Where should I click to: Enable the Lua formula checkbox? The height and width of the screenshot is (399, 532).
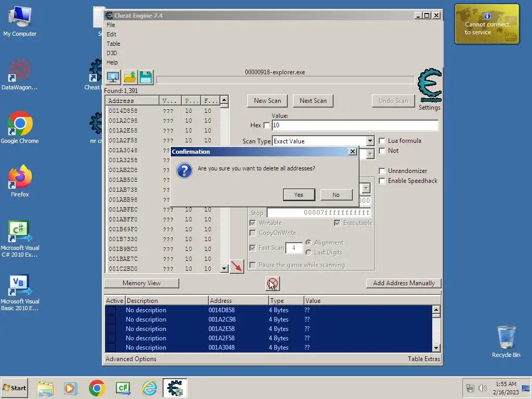coord(382,141)
